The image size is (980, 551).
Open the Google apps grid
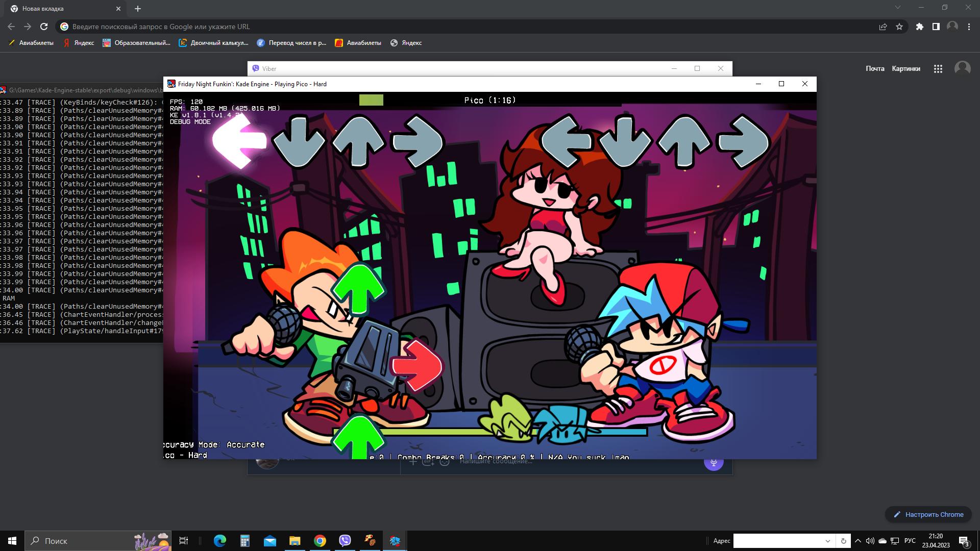[x=938, y=68]
